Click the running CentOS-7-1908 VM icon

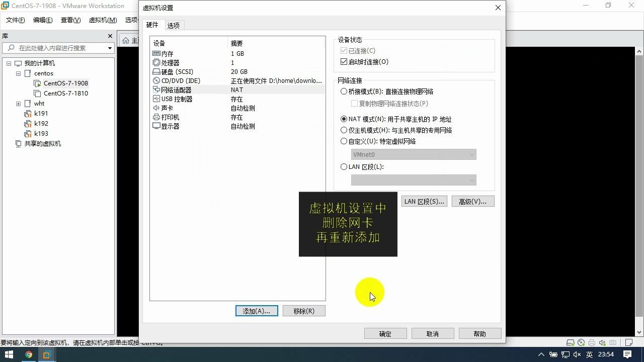tap(37, 83)
